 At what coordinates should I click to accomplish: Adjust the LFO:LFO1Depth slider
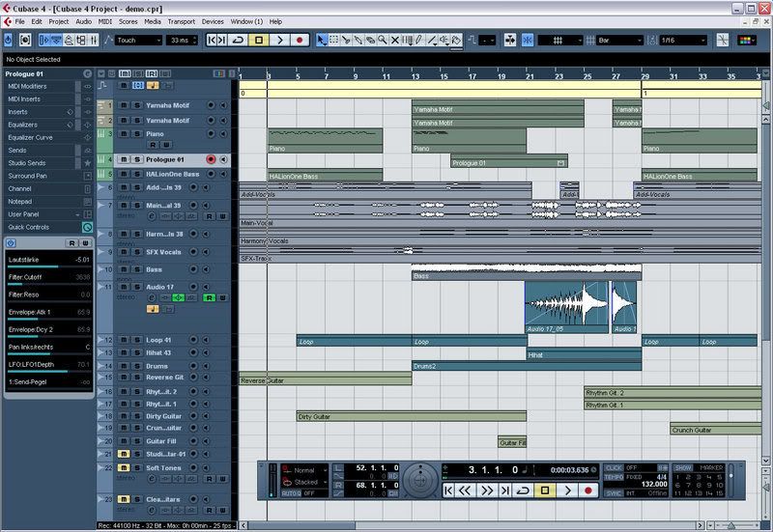point(49,372)
